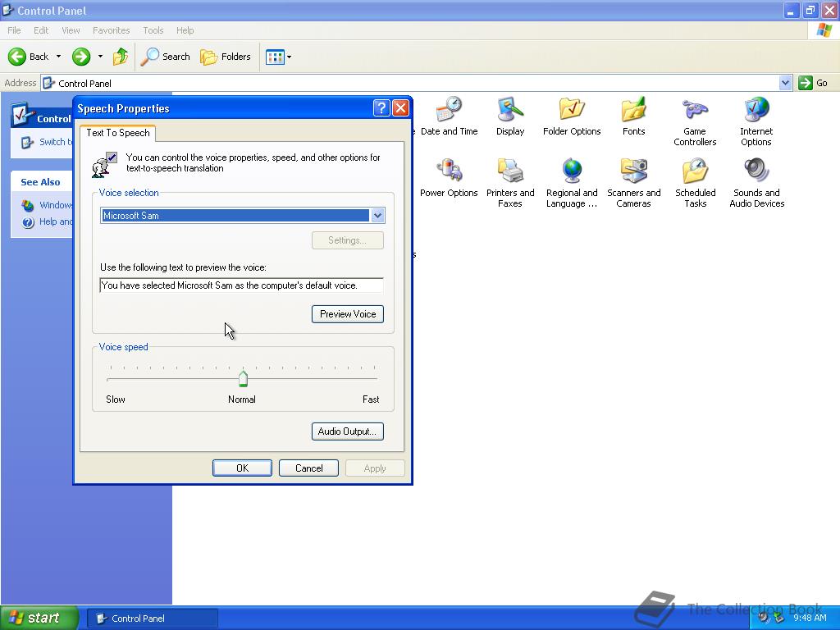Open the Back button history dropdown
Image resolution: width=840 pixels, height=630 pixels.
click(x=58, y=57)
